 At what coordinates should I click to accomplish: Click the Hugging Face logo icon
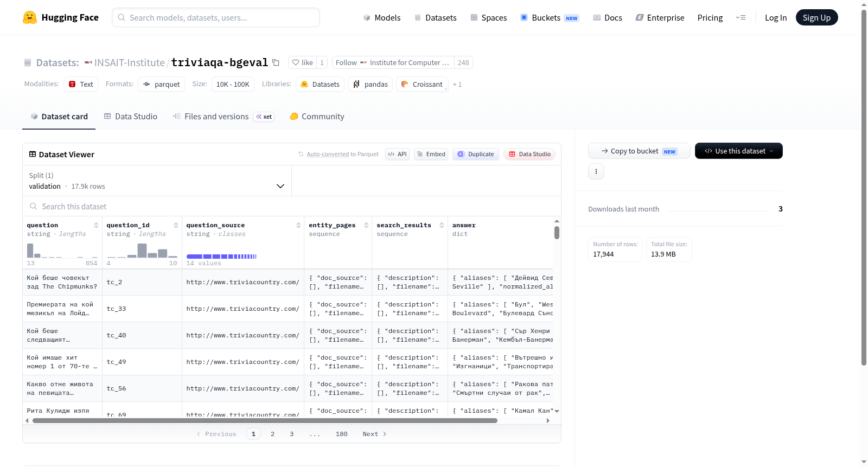tap(30, 17)
